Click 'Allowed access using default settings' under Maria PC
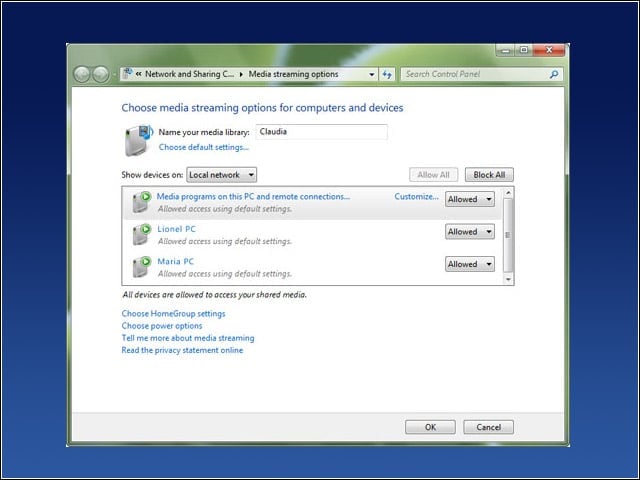Screen dimensions: 640x480 [225, 273]
